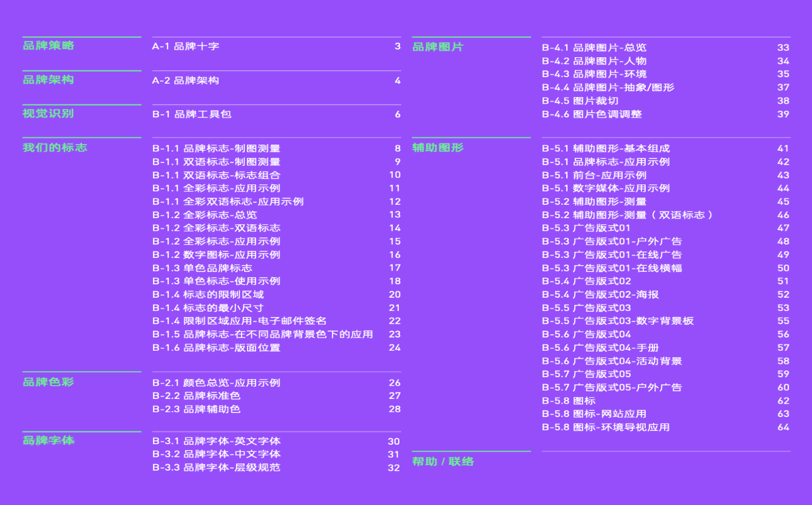The width and height of the screenshot is (812, 505).
Task: Click B-5.5 广告版式03-数字背景板 entry
Action: pos(618,321)
